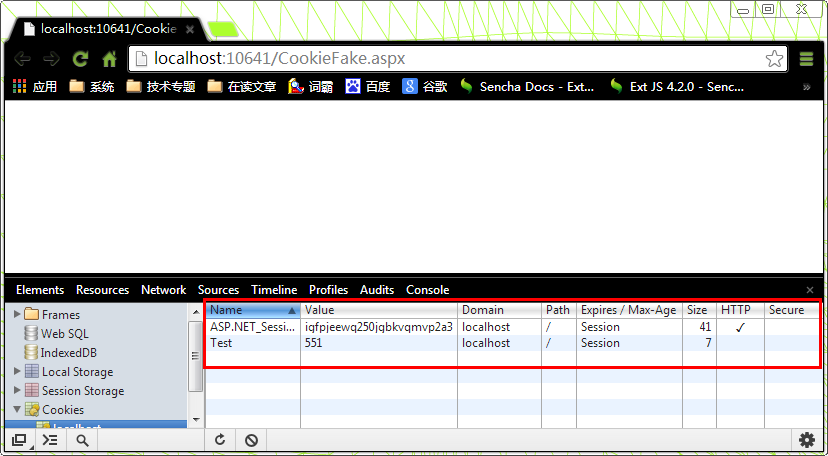Expand the Local Storage tree node
828x456 pixels.
point(16,372)
